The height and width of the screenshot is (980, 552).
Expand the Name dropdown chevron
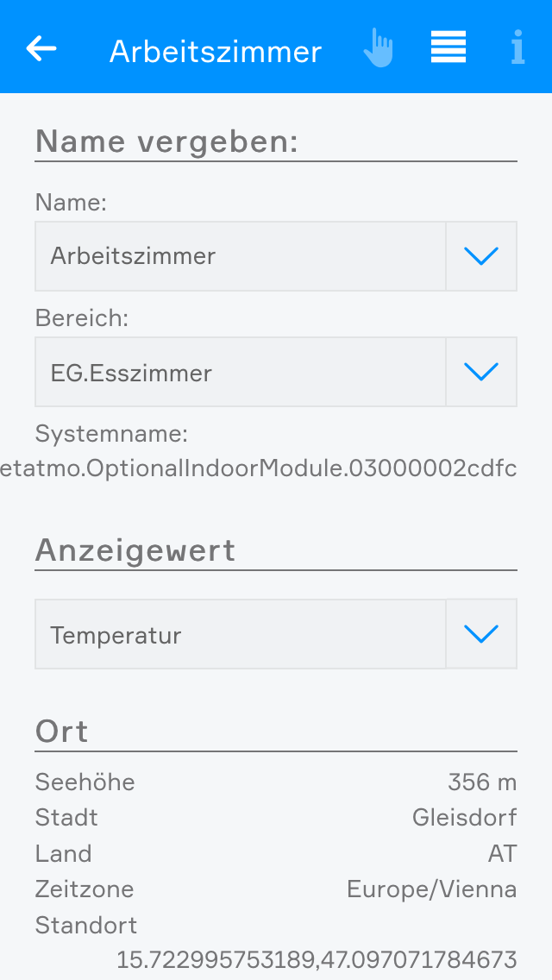[481, 256]
